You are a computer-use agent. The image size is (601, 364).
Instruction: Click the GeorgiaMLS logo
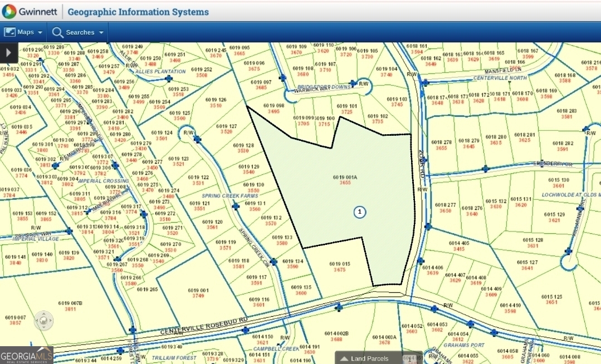pos(26,355)
